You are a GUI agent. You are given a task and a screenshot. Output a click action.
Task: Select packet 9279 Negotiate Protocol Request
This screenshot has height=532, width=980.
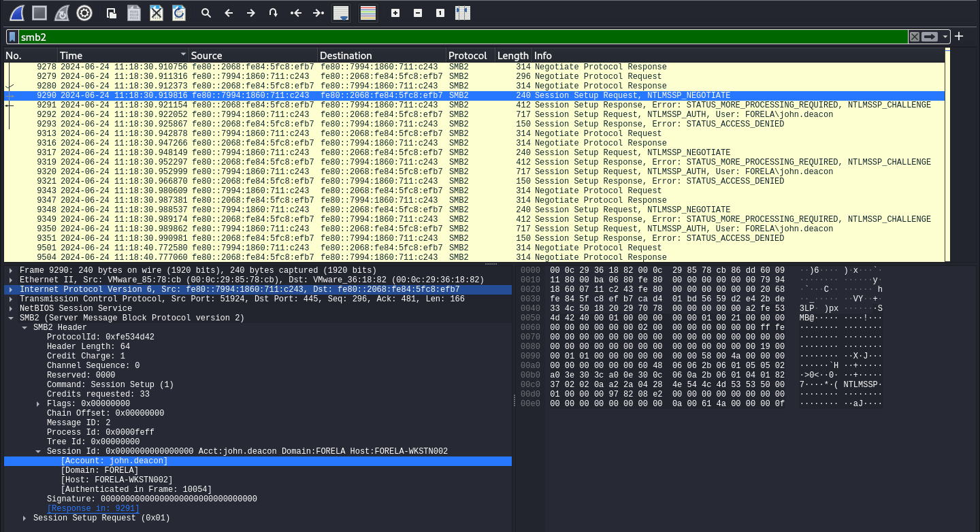[474, 77]
